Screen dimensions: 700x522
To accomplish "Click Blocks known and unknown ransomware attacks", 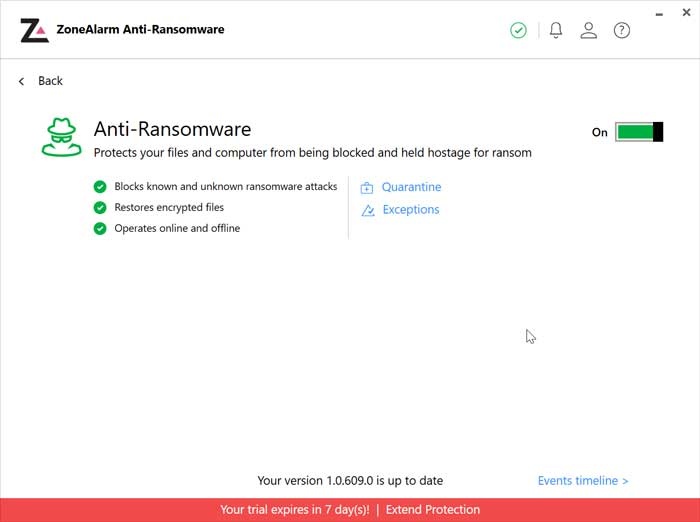I will [225, 186].
